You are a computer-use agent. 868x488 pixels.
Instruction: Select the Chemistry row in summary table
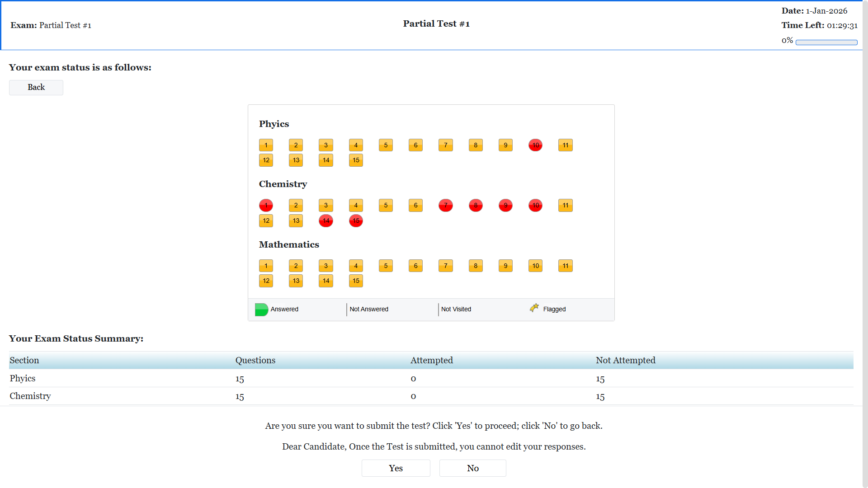tap(30, 396)
